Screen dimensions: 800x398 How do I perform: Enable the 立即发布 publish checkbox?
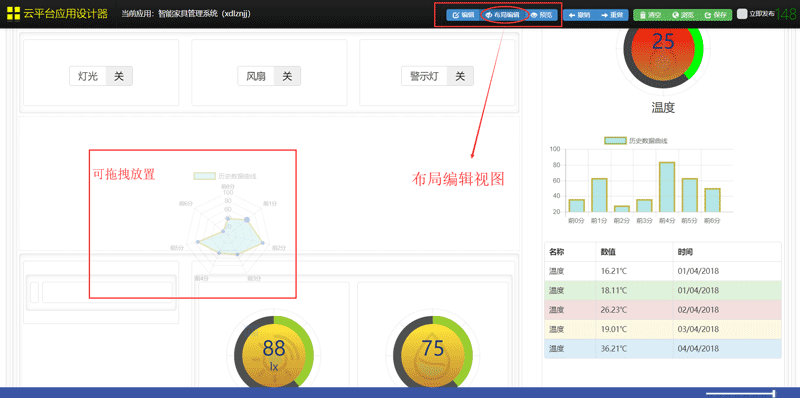(742, 14)
